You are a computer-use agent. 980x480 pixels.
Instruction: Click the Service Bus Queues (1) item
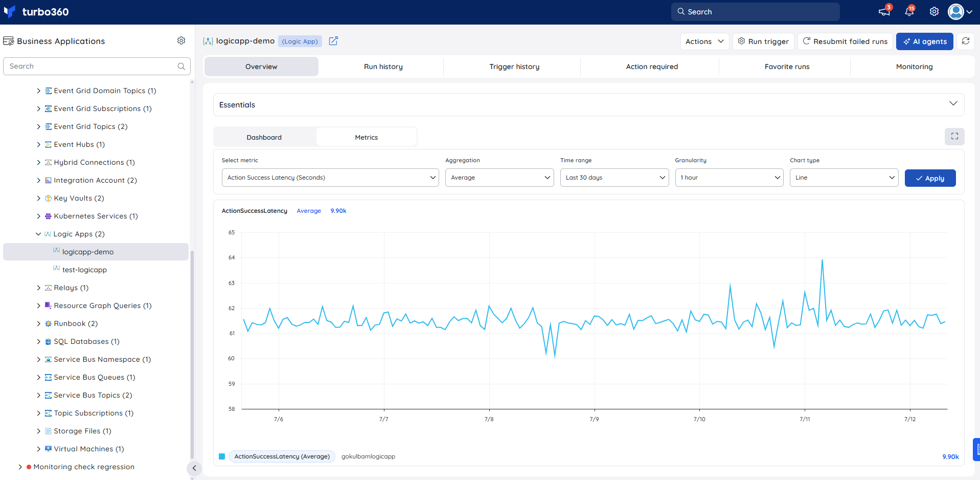point(95,377)
